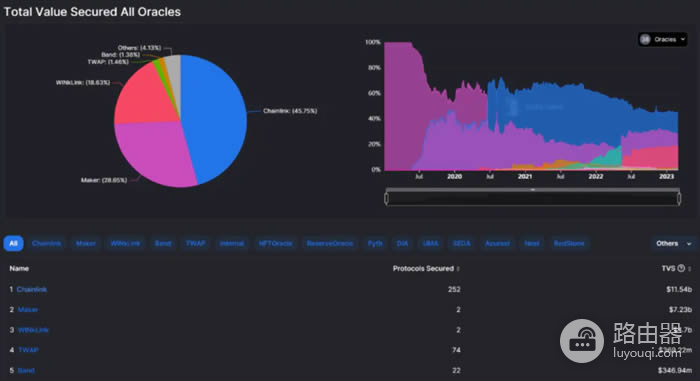Click Chainlink's TVS value $11.54b
This screenshot has width=700, height=381.
pos(679,289)
